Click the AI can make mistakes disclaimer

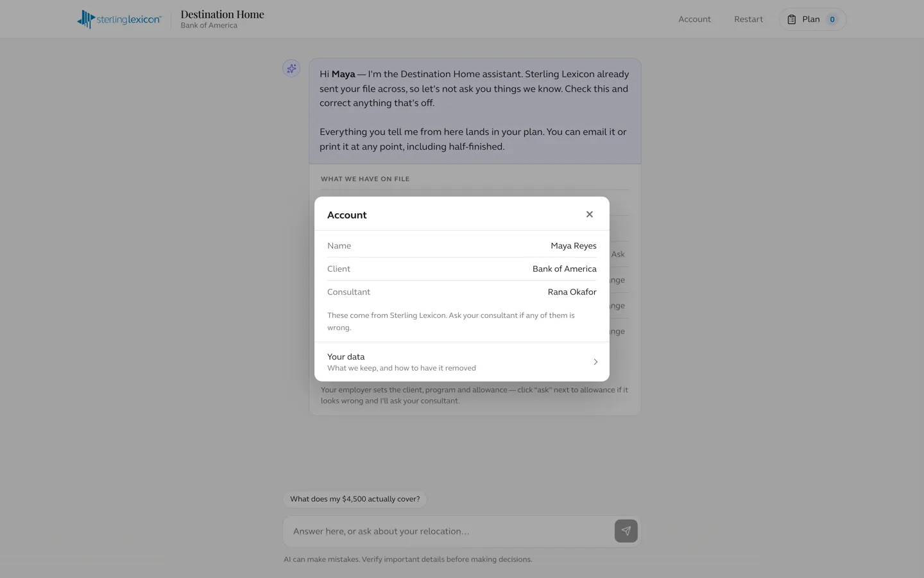[408, 559]
